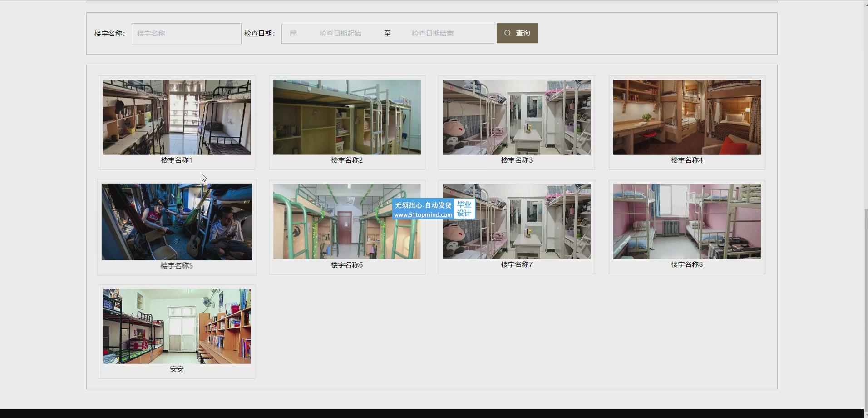
Task: Open the 楼宇名称7 dormitory thumbnail
Action: click(517, 222)
